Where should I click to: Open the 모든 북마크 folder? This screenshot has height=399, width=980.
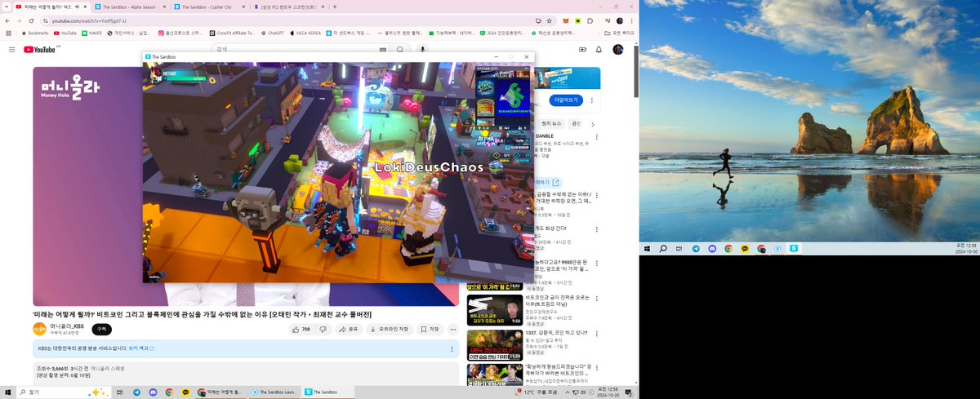coord(620,33)
